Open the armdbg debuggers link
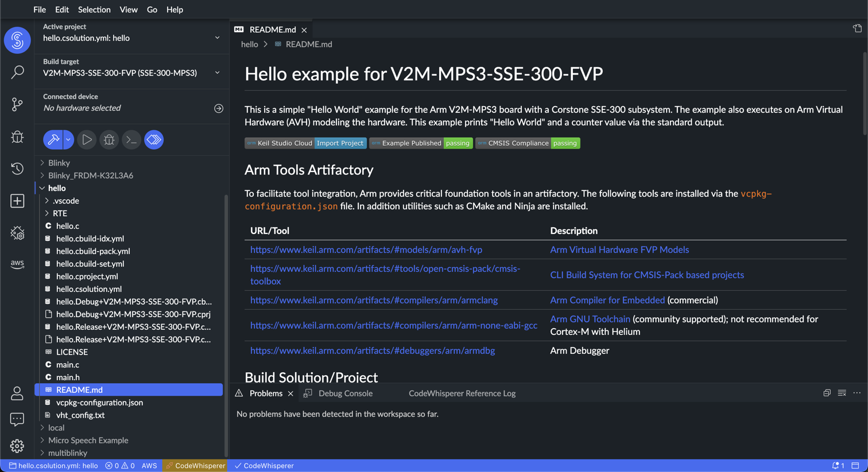868x472 pixels. pyautogui.click(x=373, y=350)
